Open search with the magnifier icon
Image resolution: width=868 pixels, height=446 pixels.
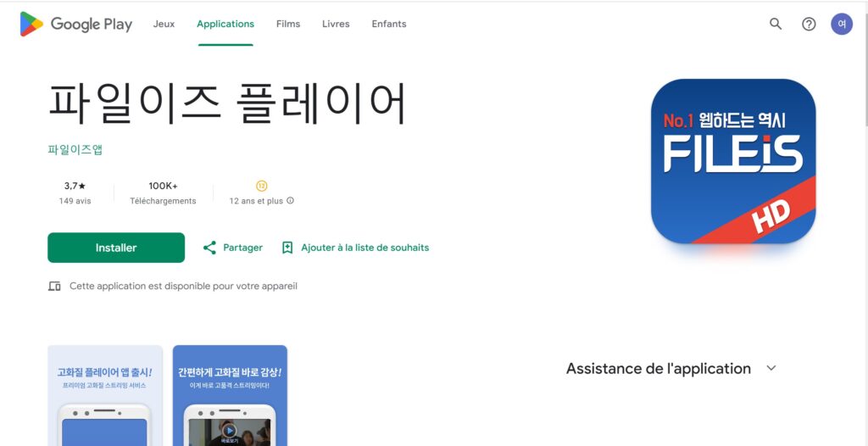click(x=776, y=24)
